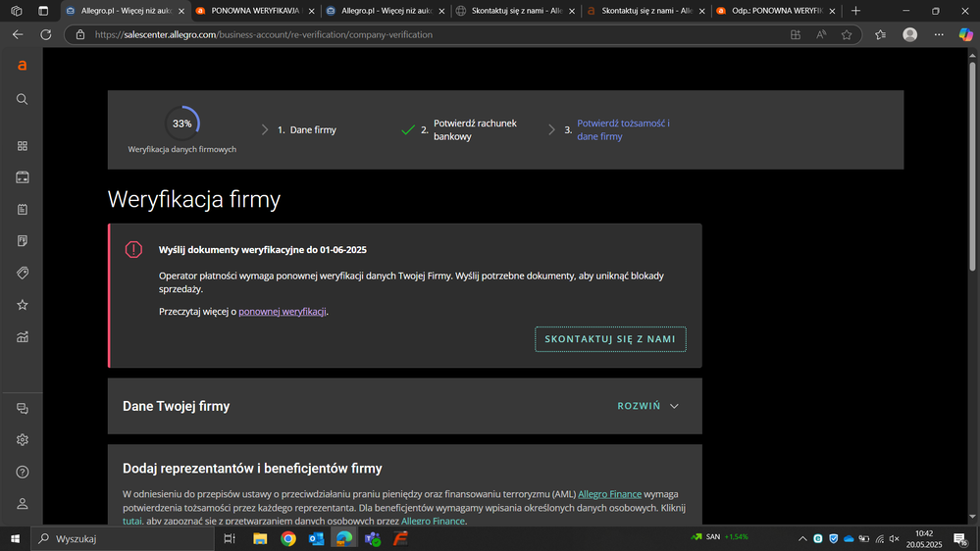Open the messages chat icon in the sidebar
Image resolution: width=980 pixels, height=551 pixels.
pyautogui.click(x=22, y=408)
